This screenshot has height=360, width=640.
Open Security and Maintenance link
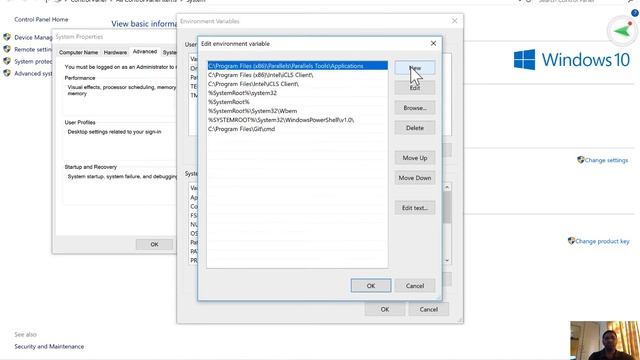[x=49, y=346]
